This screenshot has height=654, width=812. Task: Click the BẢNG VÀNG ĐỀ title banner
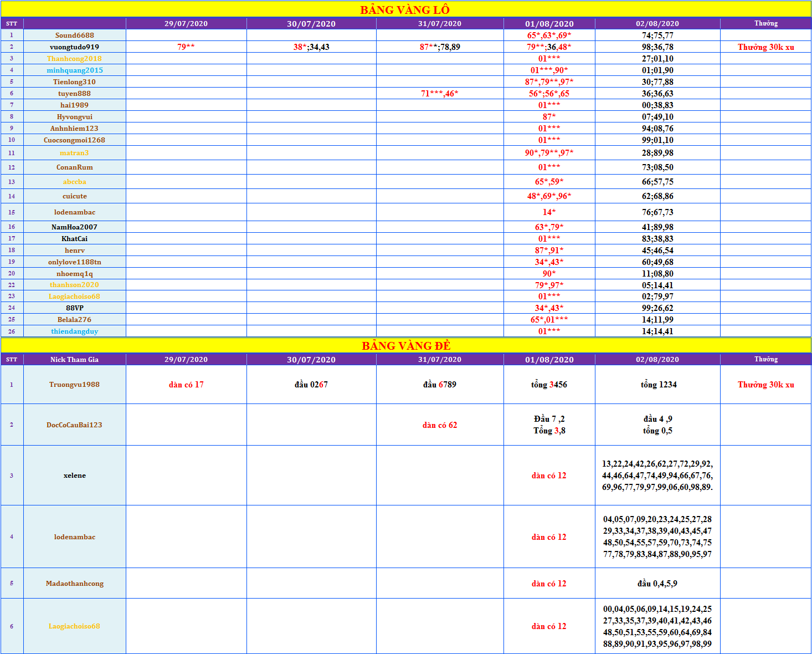[406, 346]
